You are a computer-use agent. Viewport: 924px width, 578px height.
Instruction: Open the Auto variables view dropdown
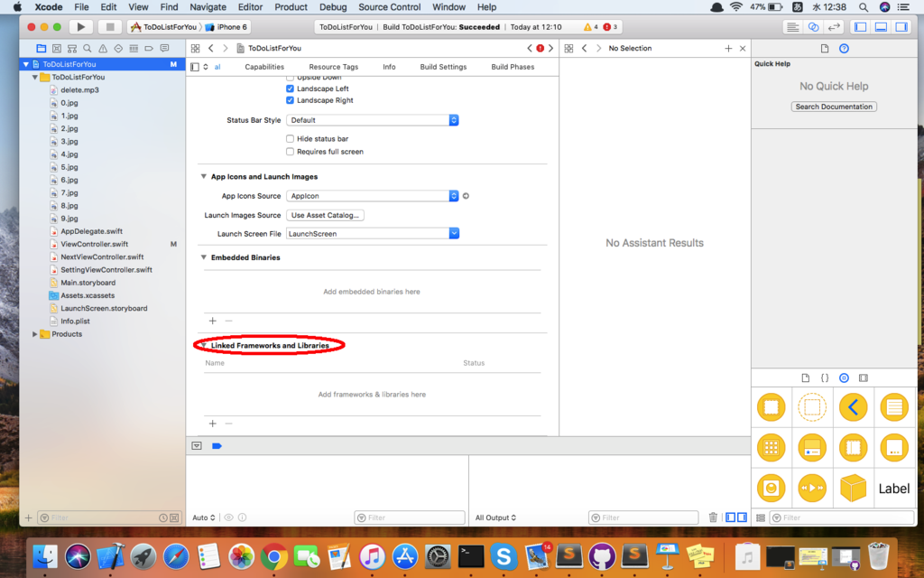click(x=204, y=517)
